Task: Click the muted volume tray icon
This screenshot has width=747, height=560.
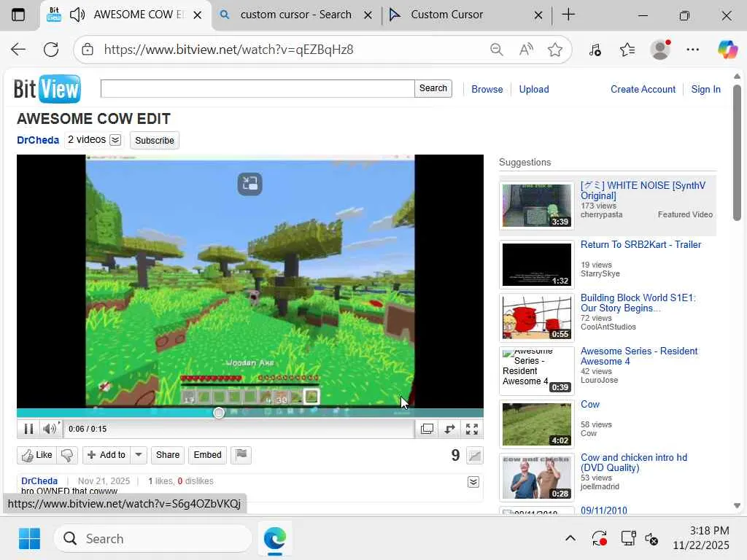Action: (x=651, y=539)
